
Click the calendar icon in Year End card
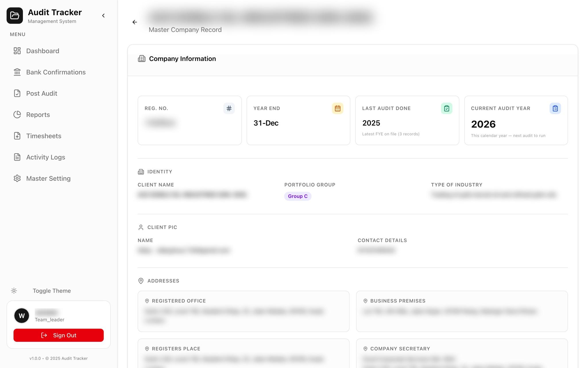point(338,108)
